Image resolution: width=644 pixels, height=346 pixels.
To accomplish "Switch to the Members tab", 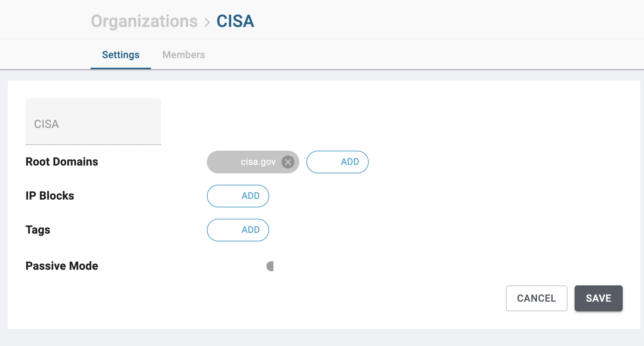I will click(183, 55).
